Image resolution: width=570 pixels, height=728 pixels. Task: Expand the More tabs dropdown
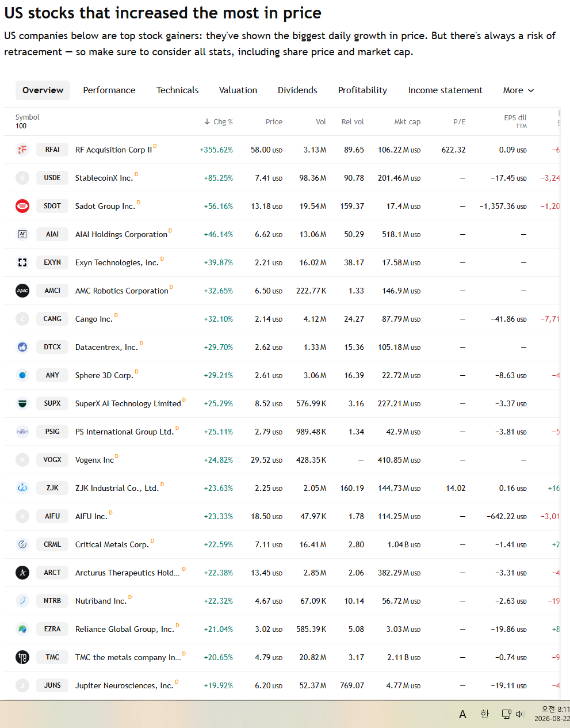[x=518, y=90]
